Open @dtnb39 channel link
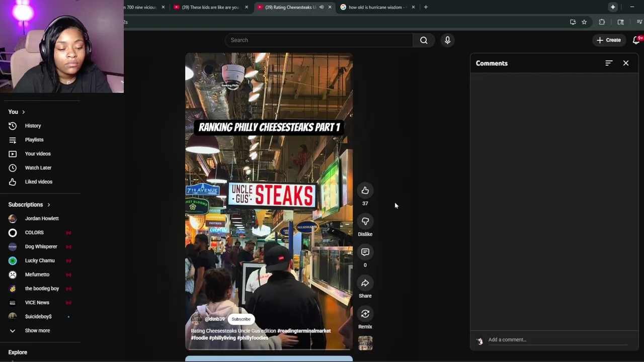Viewport: 644px width, 362px height. (x=215, y=319)
